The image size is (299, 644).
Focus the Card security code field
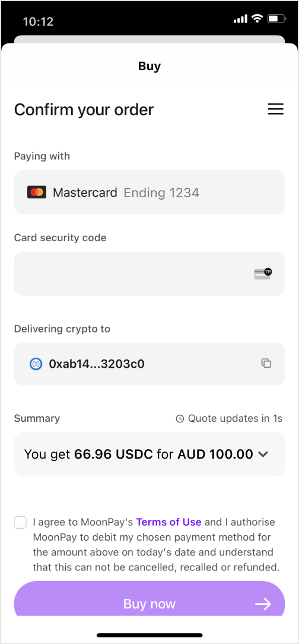tap(149, 273)
